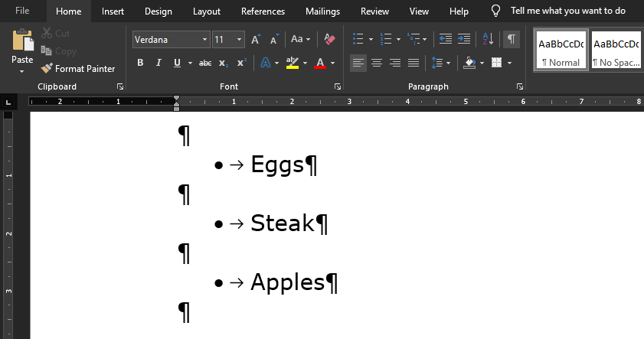Image resolution: width=644 pixels, height=339 pixels.
Task: Open the font size dropdown
Action: click(240, 39)
